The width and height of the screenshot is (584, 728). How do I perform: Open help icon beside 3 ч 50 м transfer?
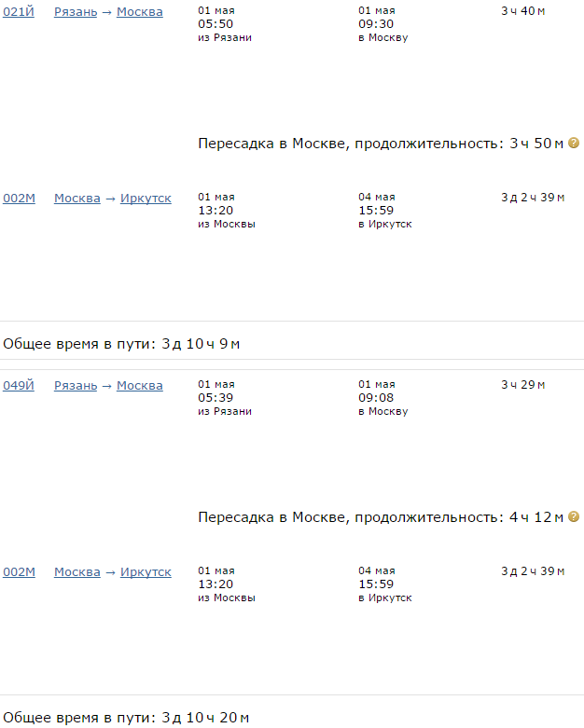[574, 144]
